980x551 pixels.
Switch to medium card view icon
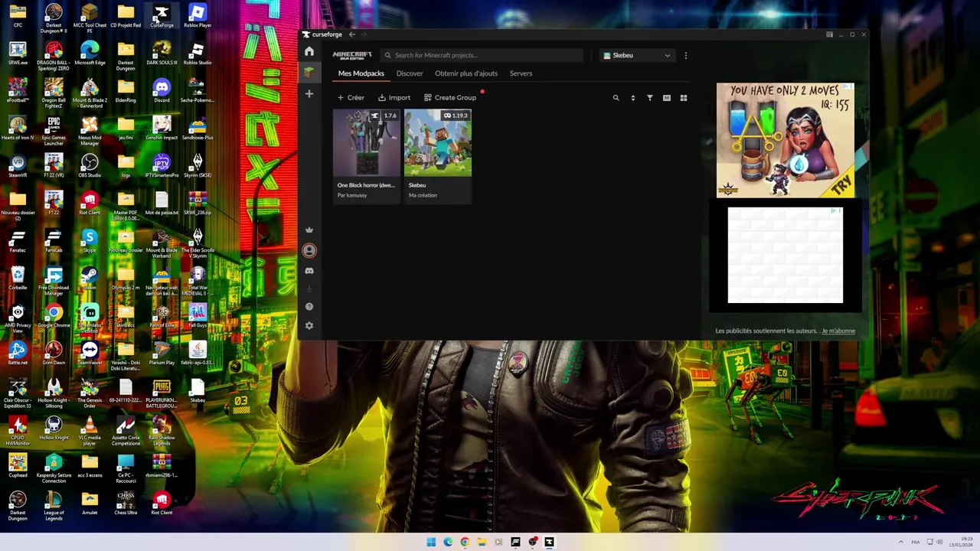[x=666, y=98]
